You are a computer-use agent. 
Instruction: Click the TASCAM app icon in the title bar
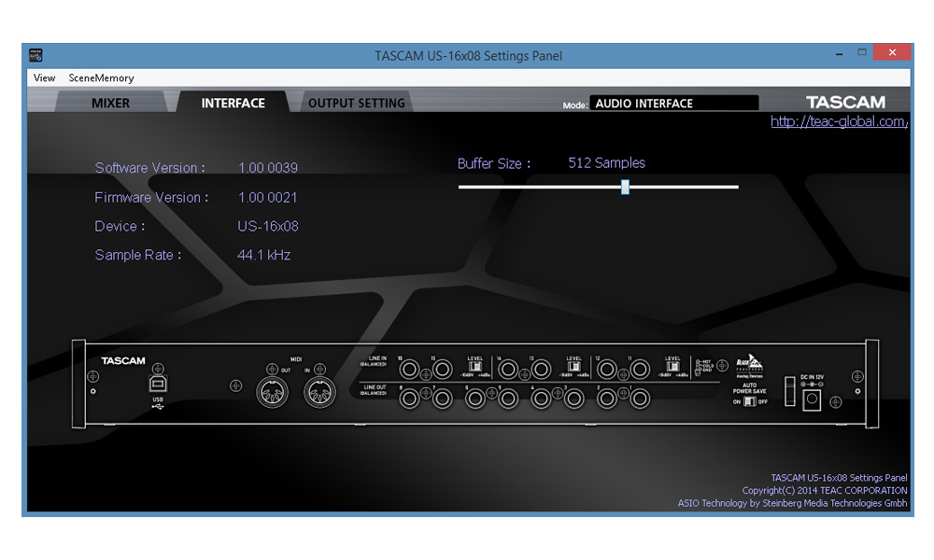(x=35, y=55)
